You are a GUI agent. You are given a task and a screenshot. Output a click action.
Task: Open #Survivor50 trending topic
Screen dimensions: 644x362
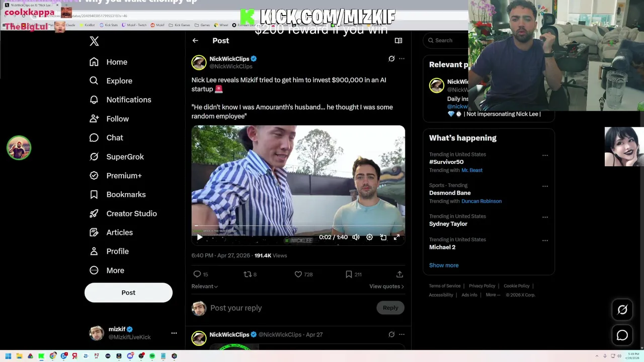coord(446,162)
